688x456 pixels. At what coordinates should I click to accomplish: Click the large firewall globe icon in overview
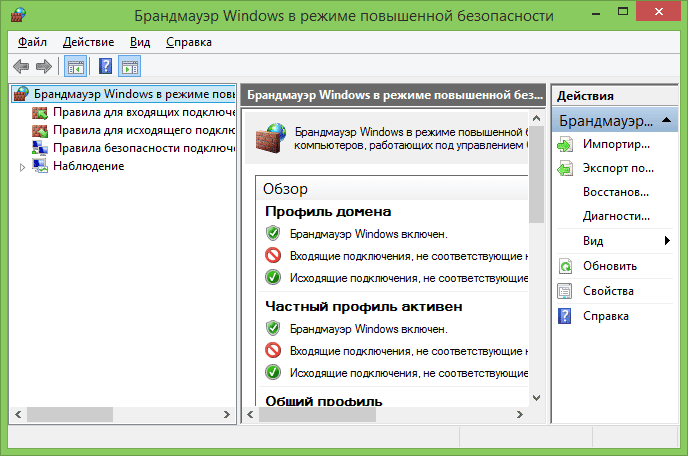(x=271, y=138)
